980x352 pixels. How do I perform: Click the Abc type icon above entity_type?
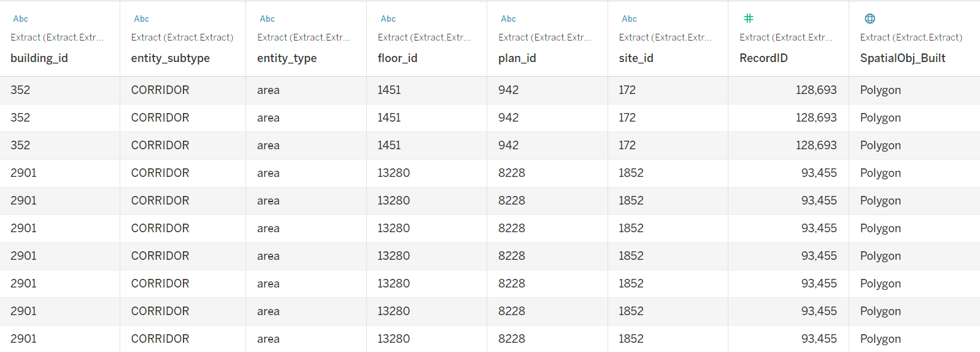click(268, 19)
